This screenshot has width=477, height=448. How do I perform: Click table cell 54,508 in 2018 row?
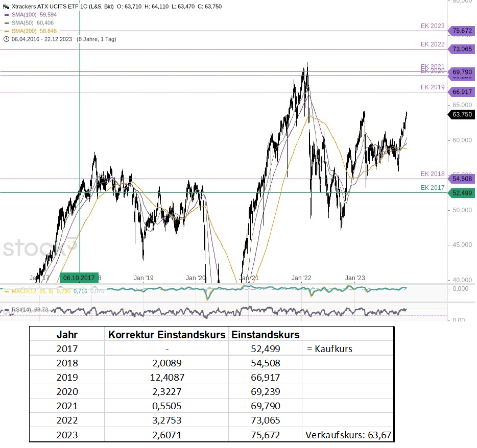(266, 363)
